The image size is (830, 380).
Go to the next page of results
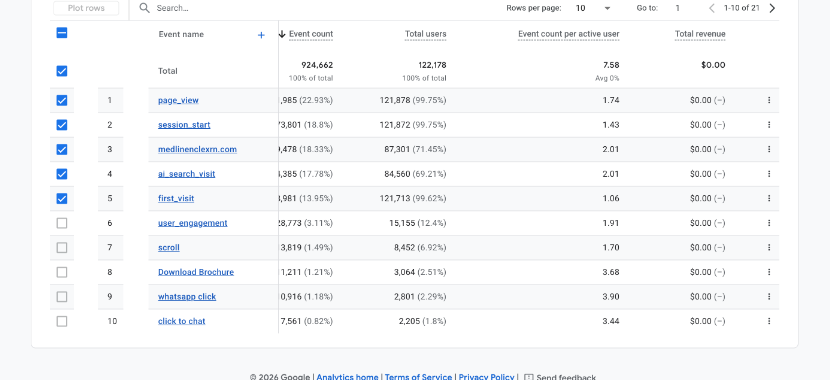pos(772,8)
